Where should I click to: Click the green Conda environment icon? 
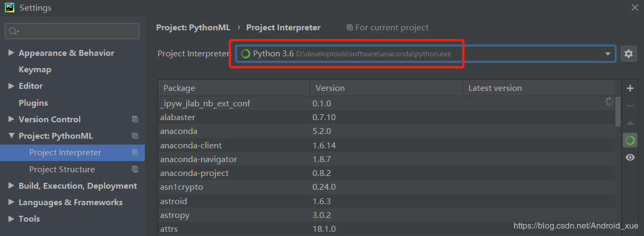click(x=630, y=140)
